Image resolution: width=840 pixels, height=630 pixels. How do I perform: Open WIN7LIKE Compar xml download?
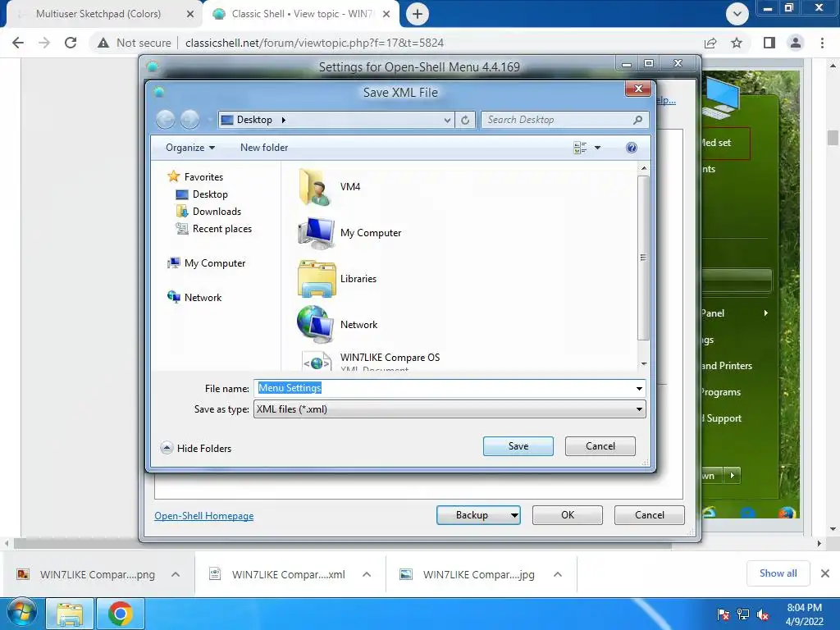coord(288,574)
